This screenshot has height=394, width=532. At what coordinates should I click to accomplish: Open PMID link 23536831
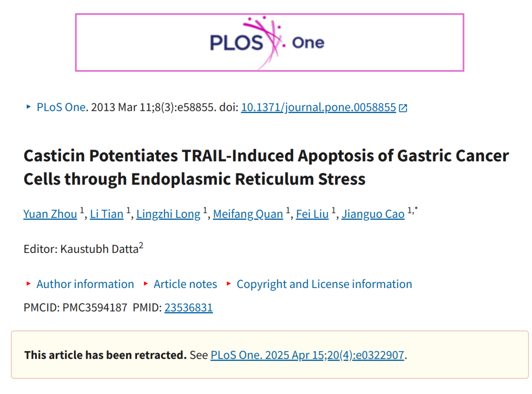tap(189, 307)
